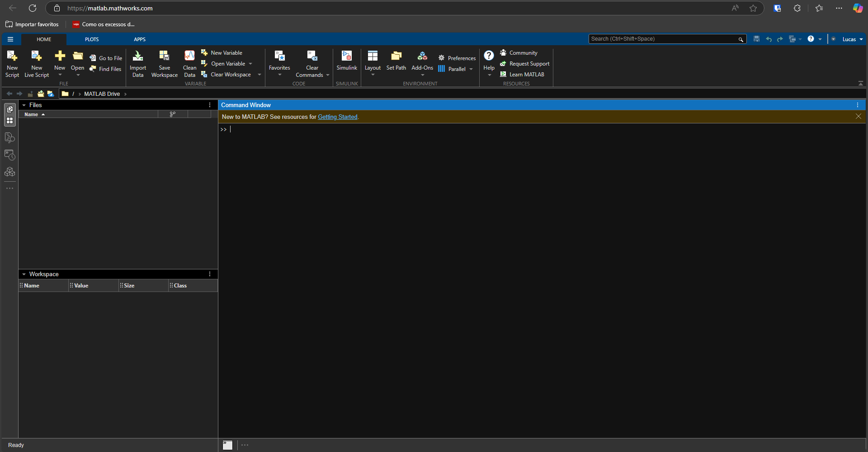Screen dimensions: 868x452
Task: Expand Clear Commands dropdown arrow
Action: coord(328,75)
